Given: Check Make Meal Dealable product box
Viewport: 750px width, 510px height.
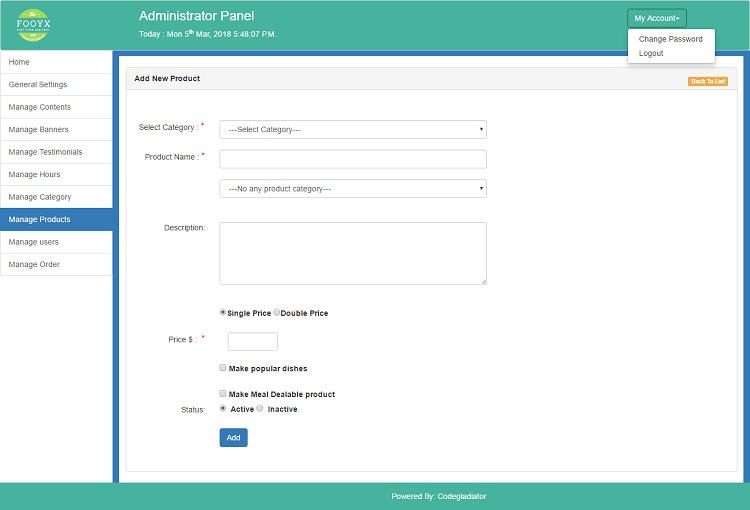Looking at the screenshot, I should [x=223, y=394].
